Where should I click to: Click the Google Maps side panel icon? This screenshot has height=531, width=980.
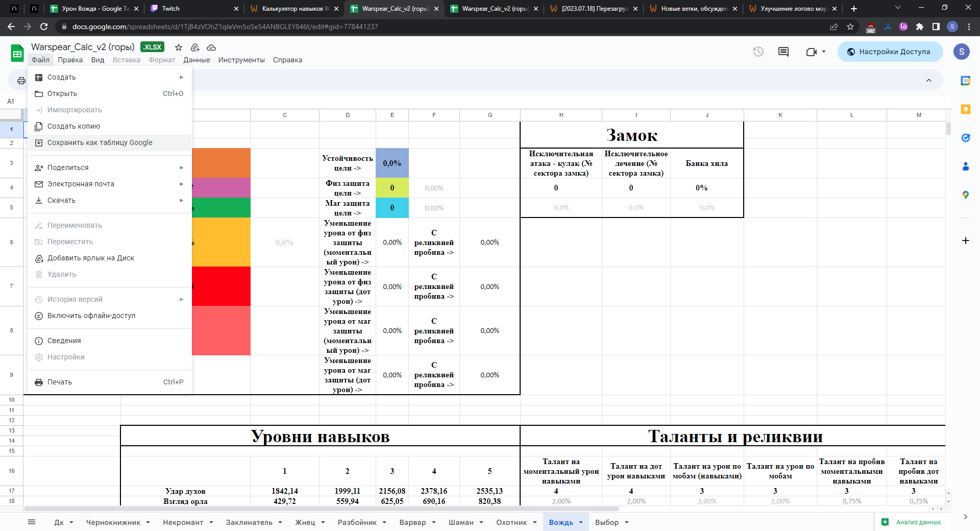tap(965, 195)
